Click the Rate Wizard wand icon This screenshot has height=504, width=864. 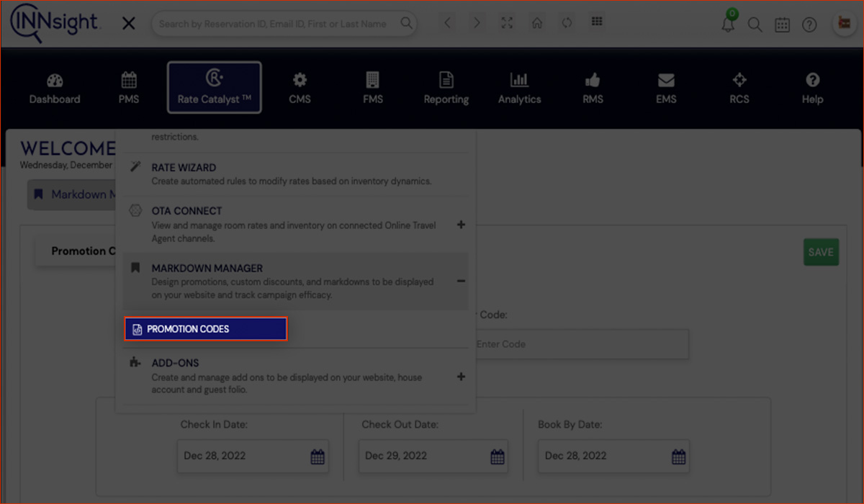[x=135, y=167]
